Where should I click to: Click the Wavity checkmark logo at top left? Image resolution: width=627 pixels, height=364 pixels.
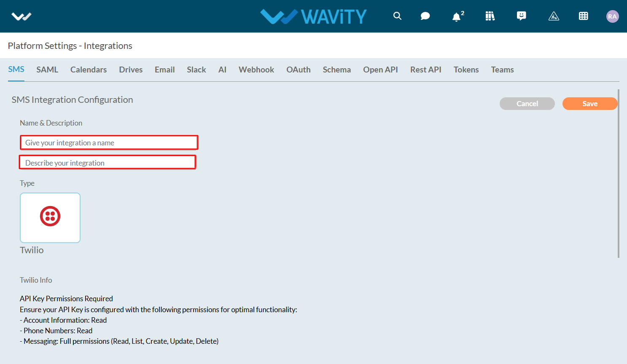(x=22, y=16)
